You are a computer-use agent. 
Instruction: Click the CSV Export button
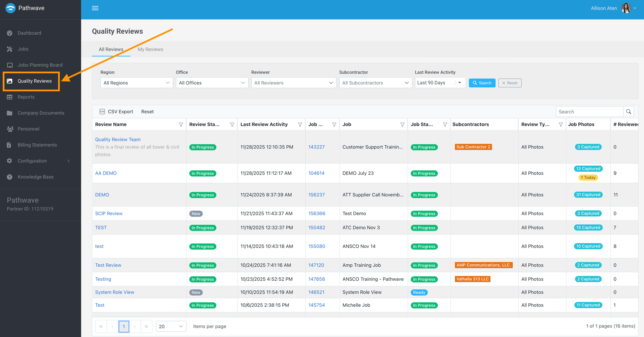pyautogui.click(x=116, y=111)
